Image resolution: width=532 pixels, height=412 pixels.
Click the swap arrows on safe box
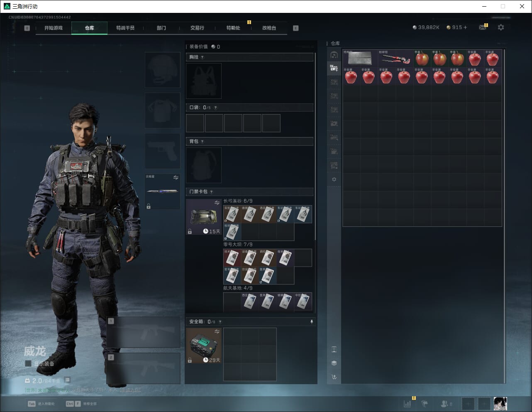click(217, 331)
